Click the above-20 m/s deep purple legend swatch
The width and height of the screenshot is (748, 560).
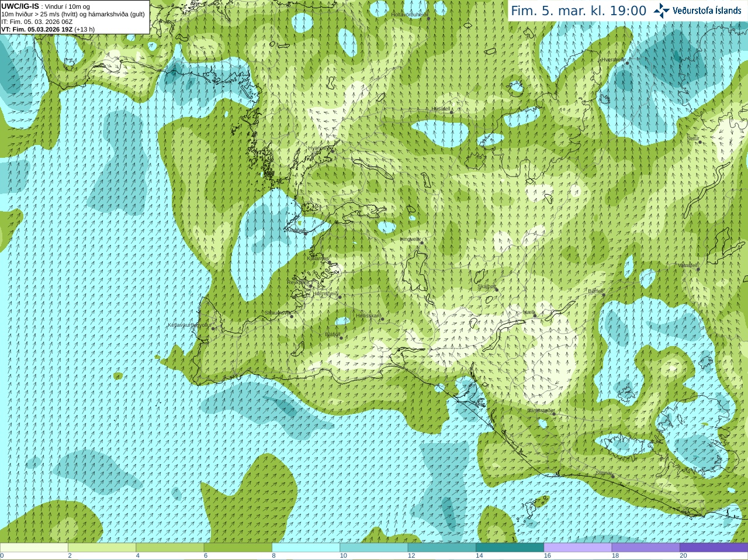coord(714,547)
